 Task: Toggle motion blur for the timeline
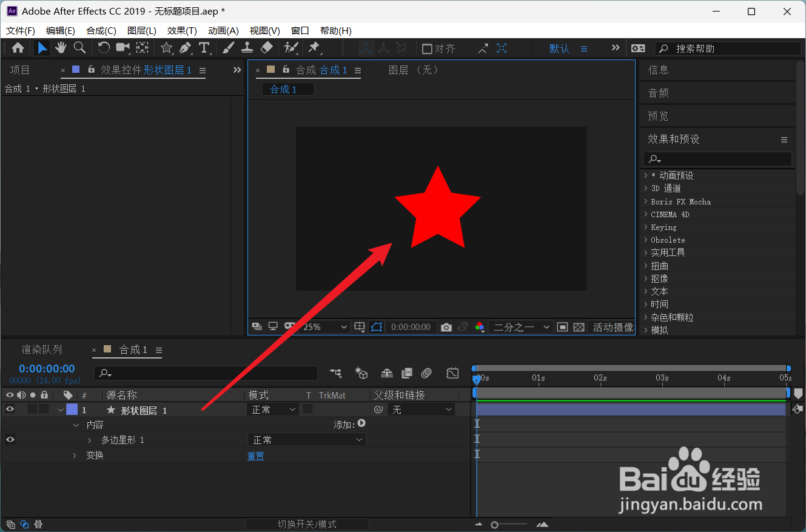click(426, 373)
